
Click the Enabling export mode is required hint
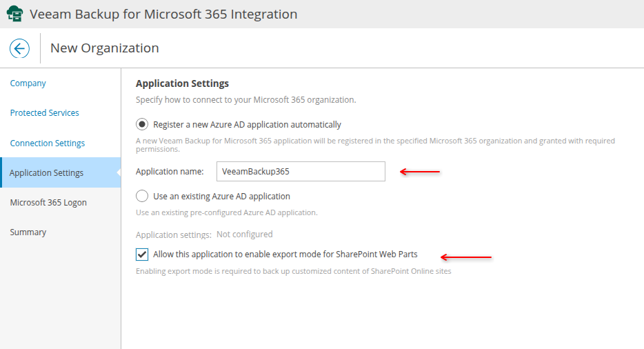(x=293, y=271)
